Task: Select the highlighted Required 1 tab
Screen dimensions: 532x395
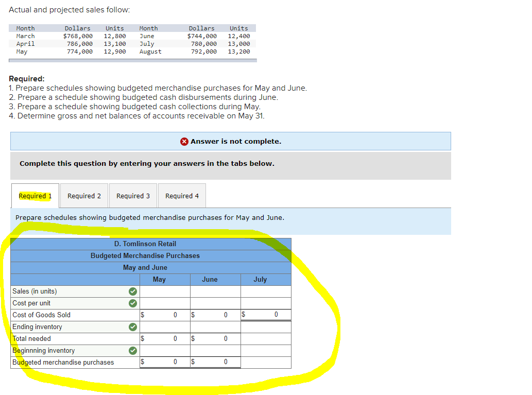Action: [x=35, y=196]
